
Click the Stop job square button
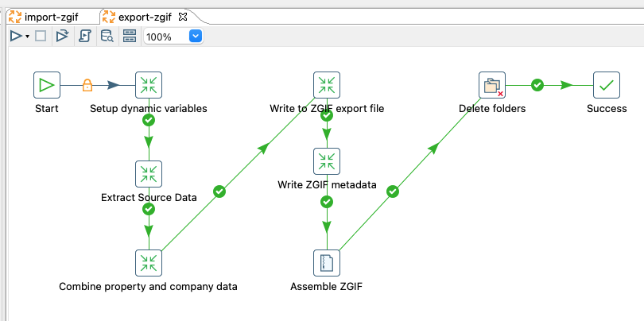point(41,36)
